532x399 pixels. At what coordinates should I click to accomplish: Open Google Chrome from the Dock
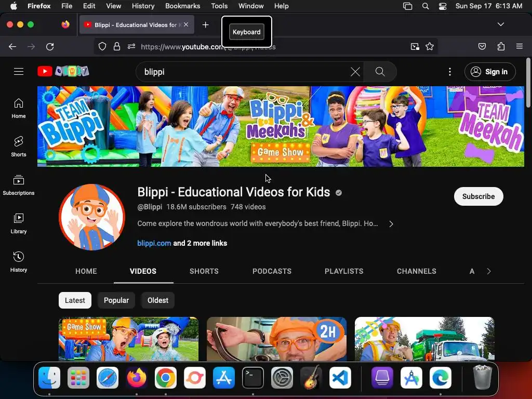(x=166, y=378)
